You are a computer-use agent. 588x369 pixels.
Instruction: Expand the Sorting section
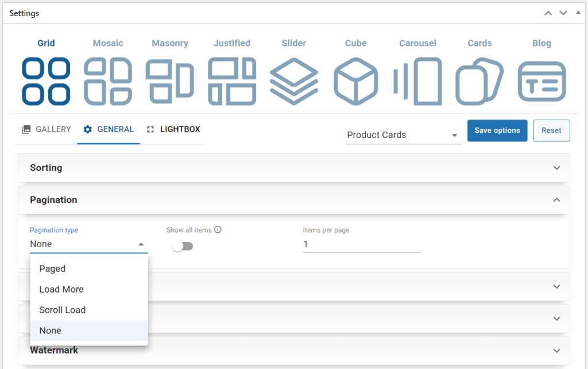point(293,168)
